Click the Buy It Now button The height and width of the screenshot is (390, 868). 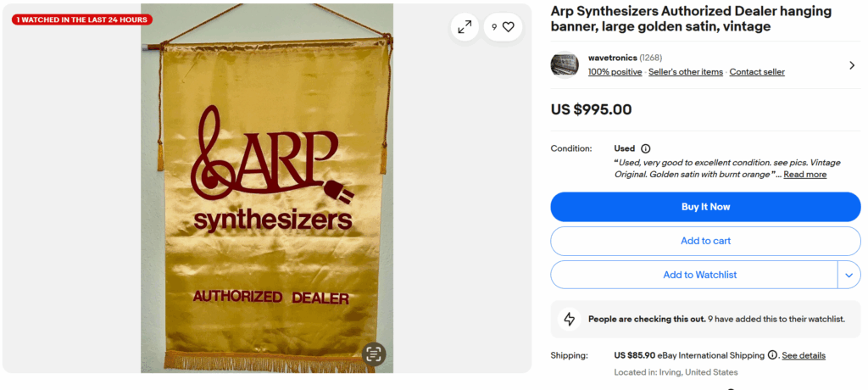[705, 207]
